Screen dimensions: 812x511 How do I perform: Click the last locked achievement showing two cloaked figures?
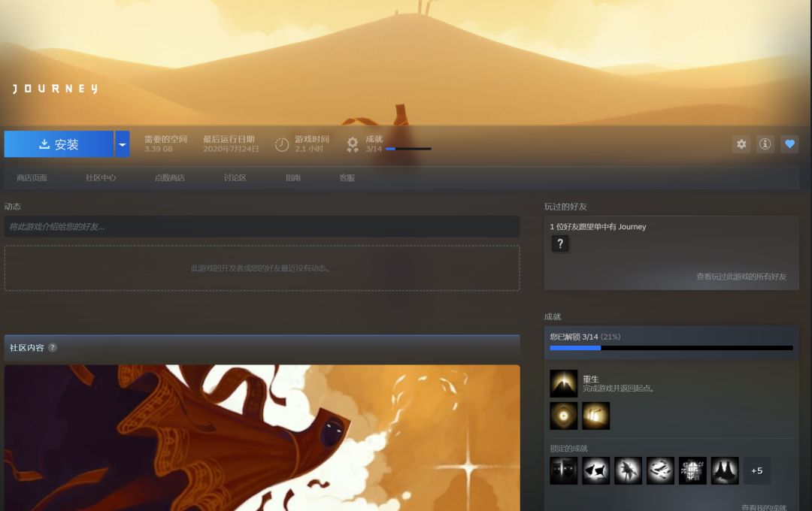coord(725,470)
